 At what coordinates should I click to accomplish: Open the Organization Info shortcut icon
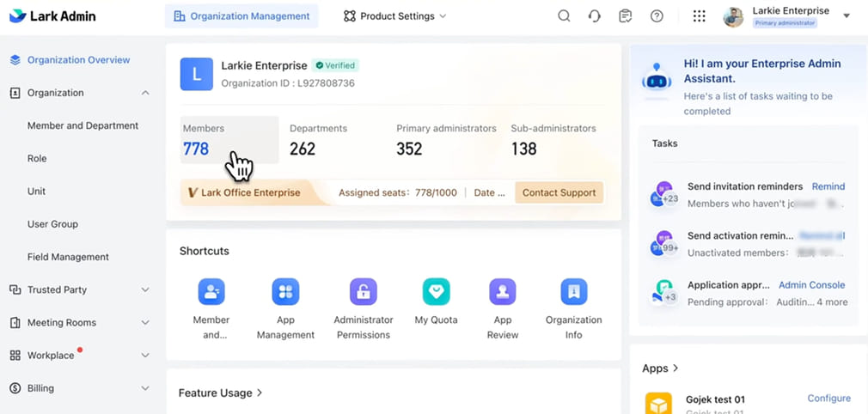pyautogui.click(x=573, y=292)
